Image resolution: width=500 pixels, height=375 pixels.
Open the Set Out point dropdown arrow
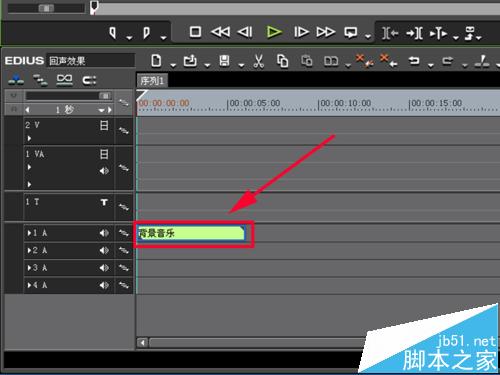[163, 38]
